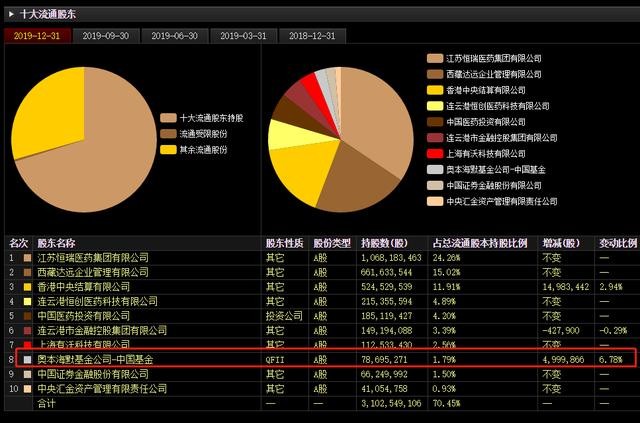Viewport: 640px width, 423px height.
Task: Click legend swatch for 流通受限股份
Action: [x=168, y=134]
